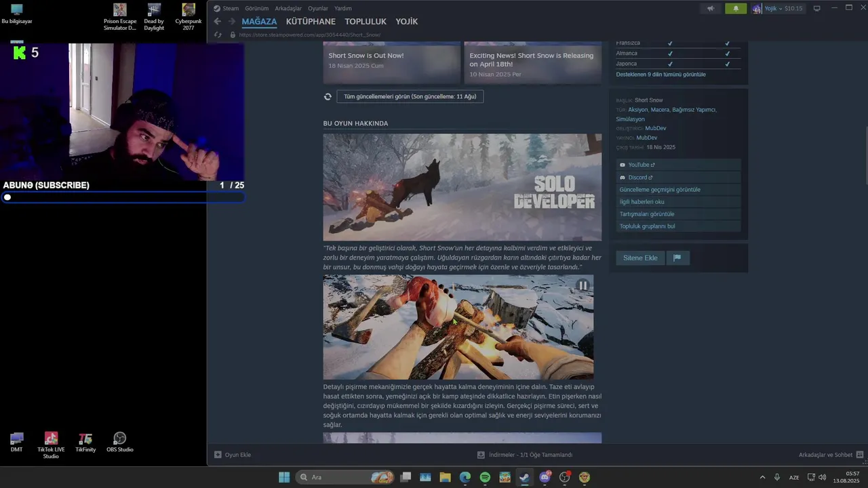
Task: Open the YouTube external link
Action: tap(678, 165)
